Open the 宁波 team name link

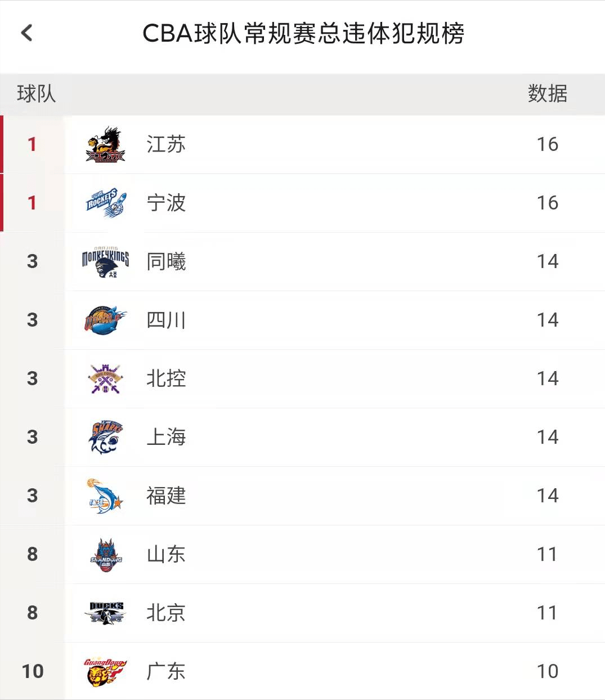coord(166,203)
